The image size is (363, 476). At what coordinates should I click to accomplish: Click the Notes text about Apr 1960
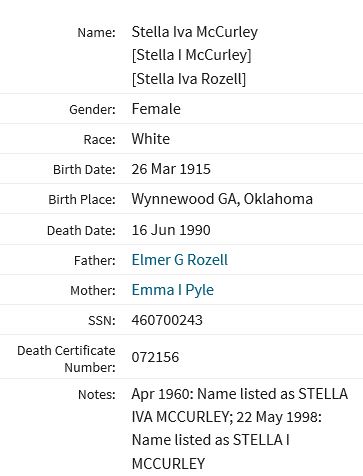point(240,428)
